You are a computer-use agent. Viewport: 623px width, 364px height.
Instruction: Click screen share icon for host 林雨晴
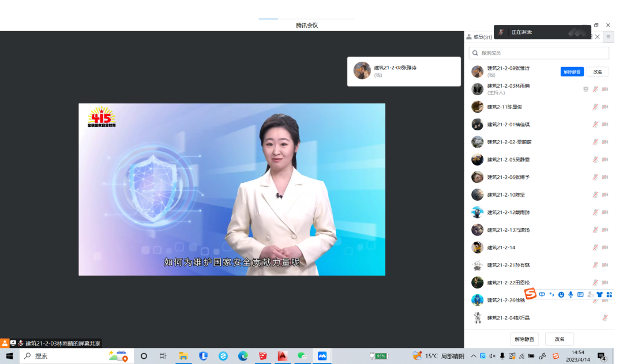point(586,89)
